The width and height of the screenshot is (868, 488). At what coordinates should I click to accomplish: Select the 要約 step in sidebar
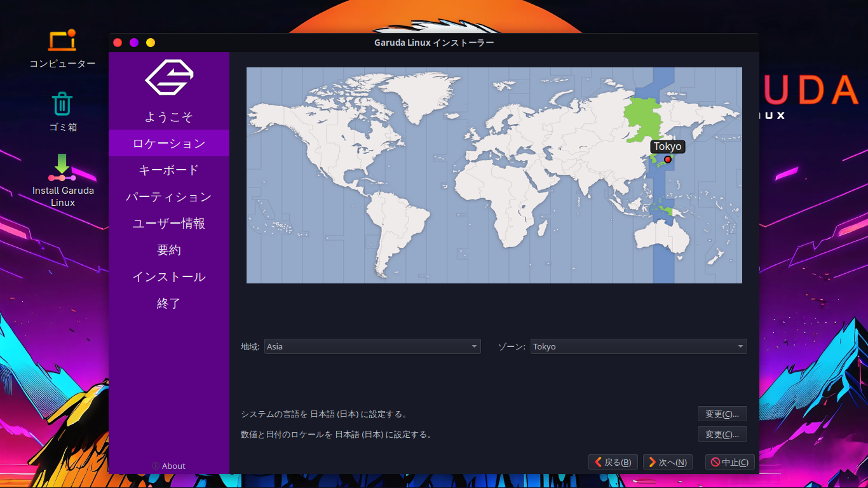point(169,250)
